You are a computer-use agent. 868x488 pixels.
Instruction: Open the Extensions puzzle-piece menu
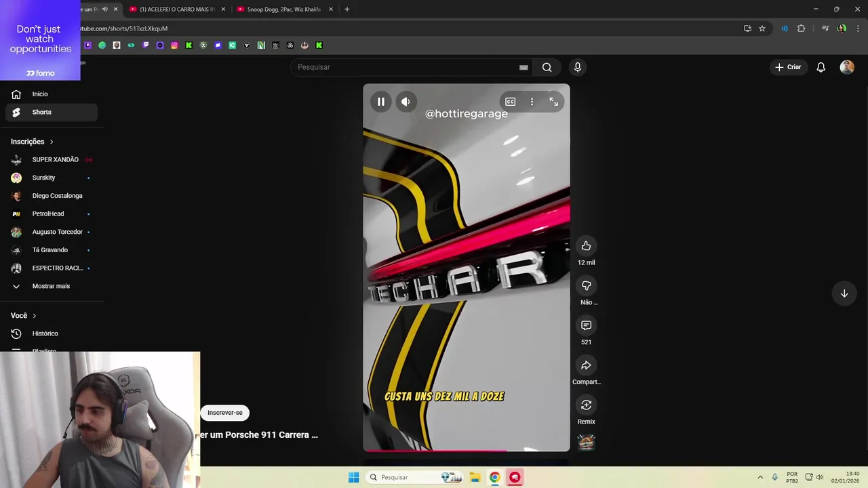(x=802, y=28)
